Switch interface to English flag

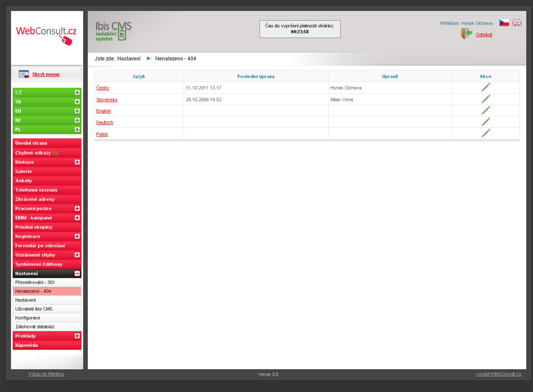point(516,22)
